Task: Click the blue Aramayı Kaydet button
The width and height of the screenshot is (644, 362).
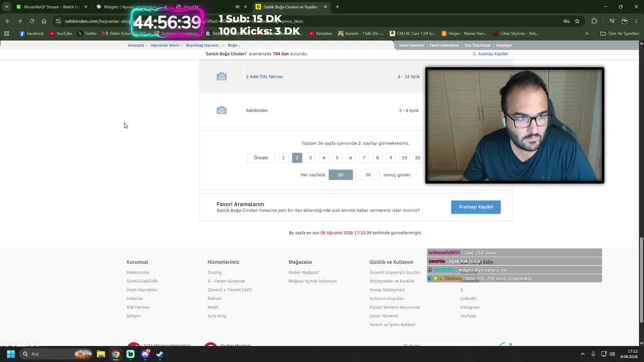Action: 476,207
